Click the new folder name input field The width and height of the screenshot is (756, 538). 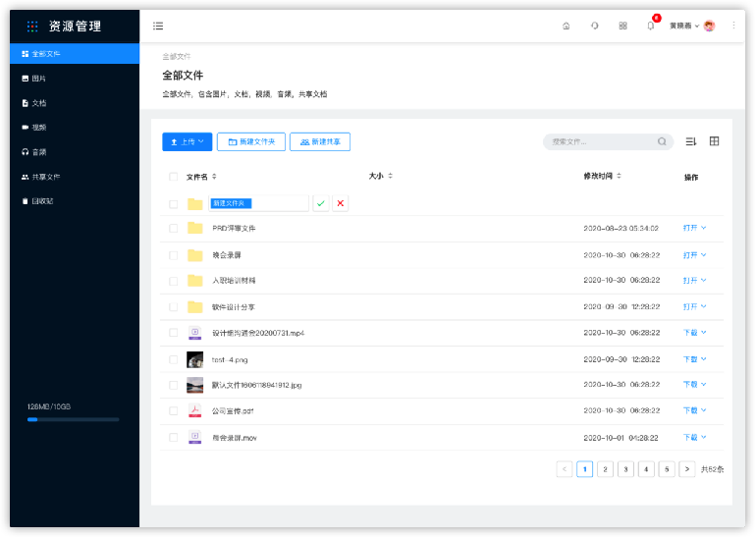coord(258,203)
